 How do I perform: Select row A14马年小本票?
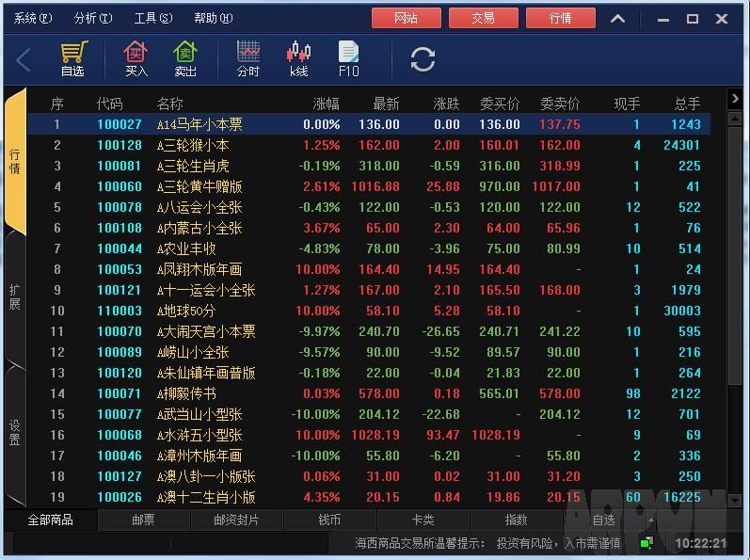pyautogui.click(x=369, y=124)
